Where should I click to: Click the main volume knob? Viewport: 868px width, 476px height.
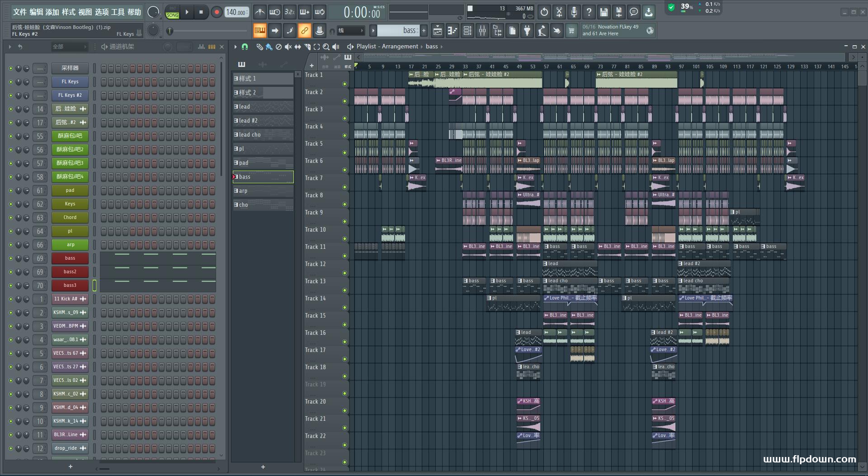tap(153, 12)
